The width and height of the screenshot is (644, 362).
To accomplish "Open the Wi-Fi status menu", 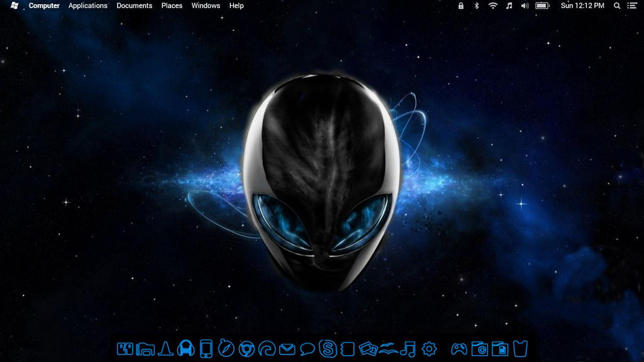I will [493, 6].
